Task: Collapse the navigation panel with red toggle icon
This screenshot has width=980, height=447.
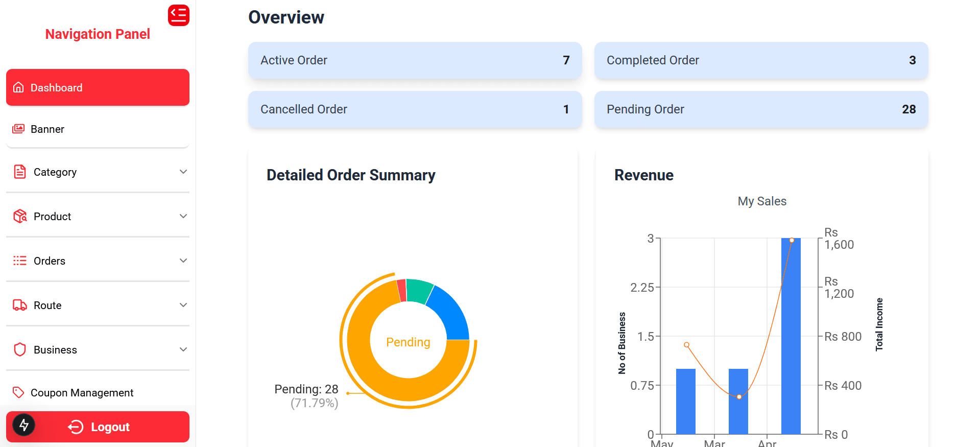Action: [x=178, y=15]
